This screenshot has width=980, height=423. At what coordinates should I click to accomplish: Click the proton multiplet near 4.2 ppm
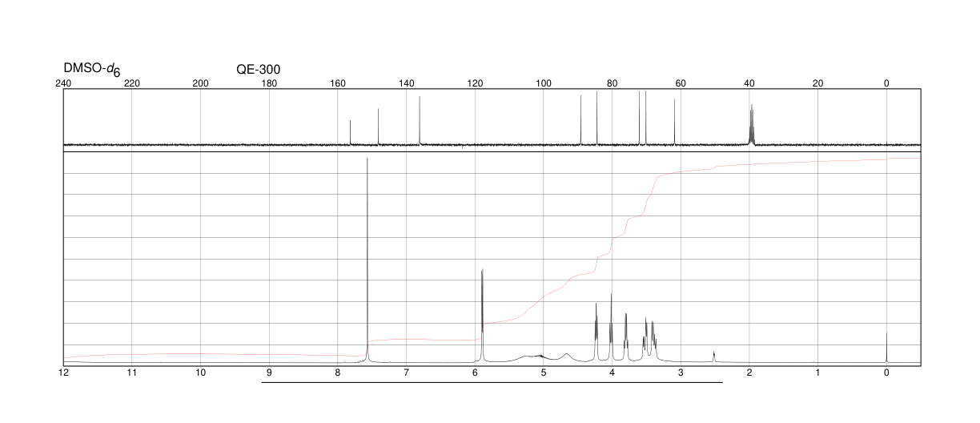click(x=596, y=332)
